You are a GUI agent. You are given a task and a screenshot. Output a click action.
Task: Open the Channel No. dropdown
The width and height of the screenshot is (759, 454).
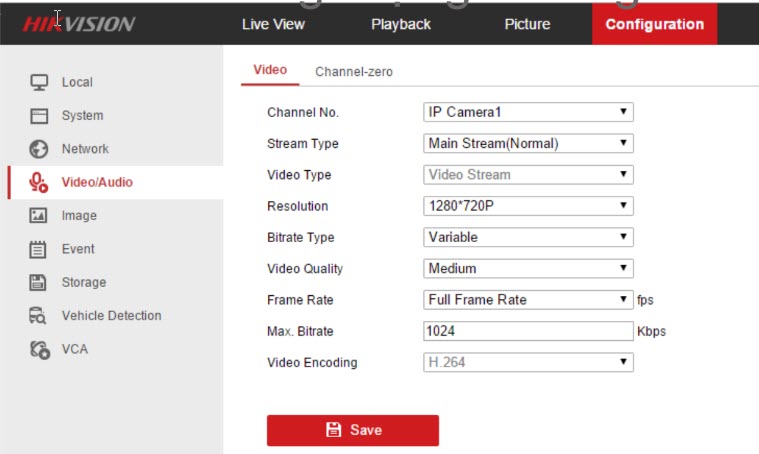(528, 112)
